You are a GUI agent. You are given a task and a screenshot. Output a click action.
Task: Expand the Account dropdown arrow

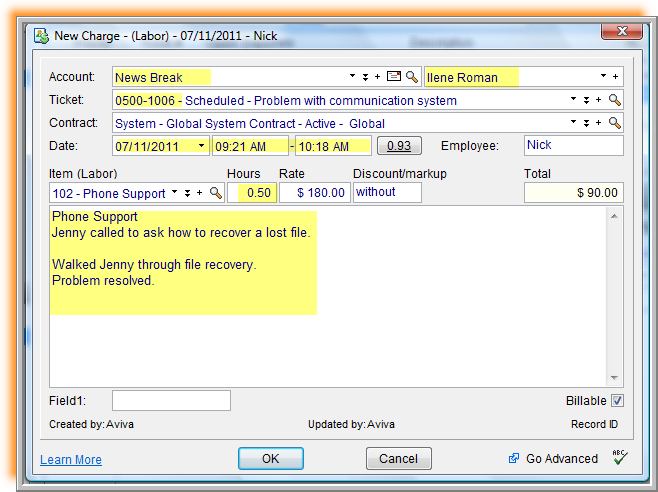point(352,77)
